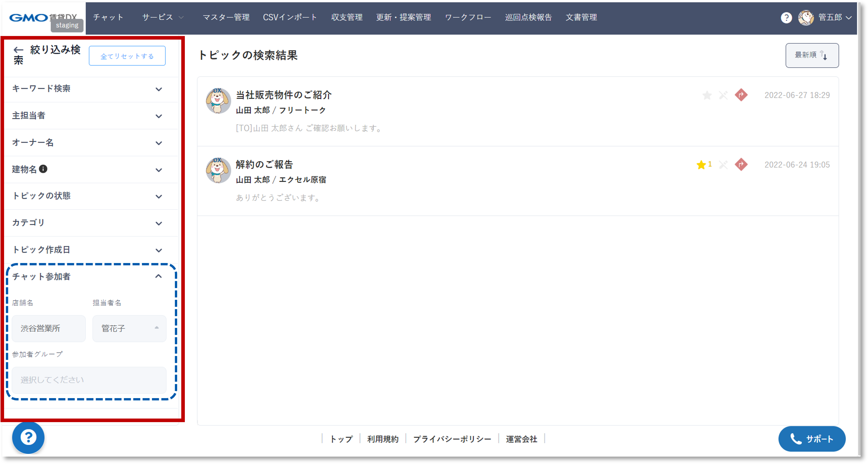Click the blue round help button bottom-left

click(x=28, y=437)
